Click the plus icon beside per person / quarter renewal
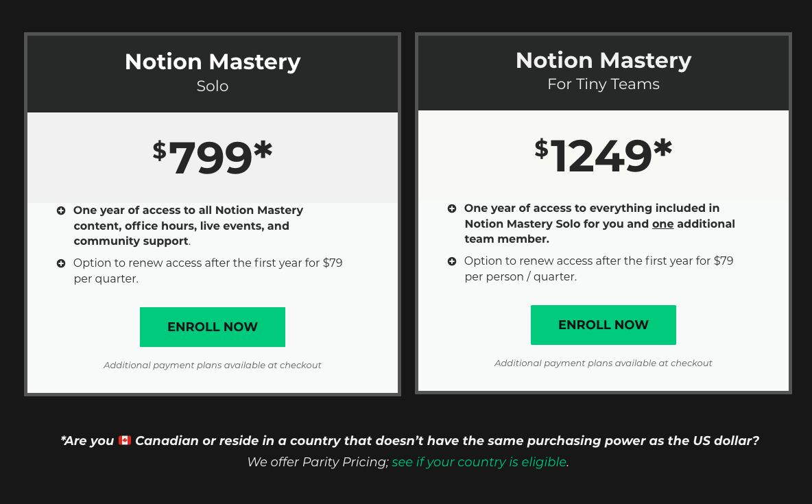The width and height of the screenshot is (812, 504). point(452,261)
